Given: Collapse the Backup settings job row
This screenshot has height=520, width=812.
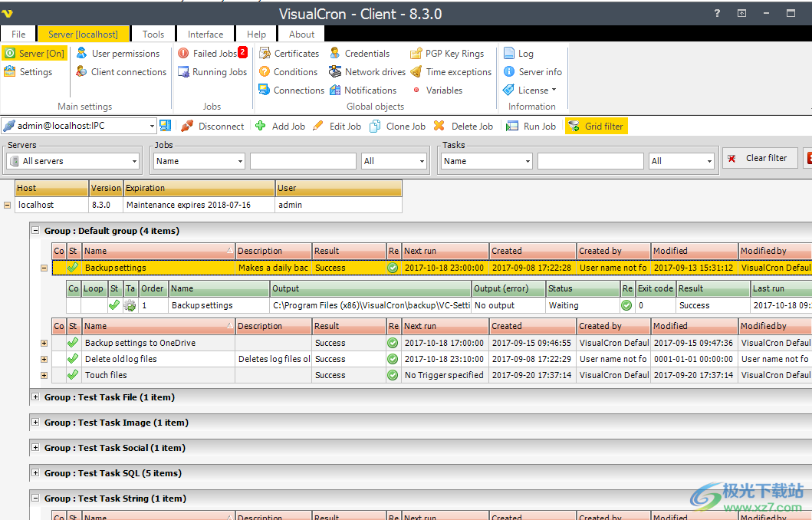Looking at the screenshot, I should click(44, 268).
